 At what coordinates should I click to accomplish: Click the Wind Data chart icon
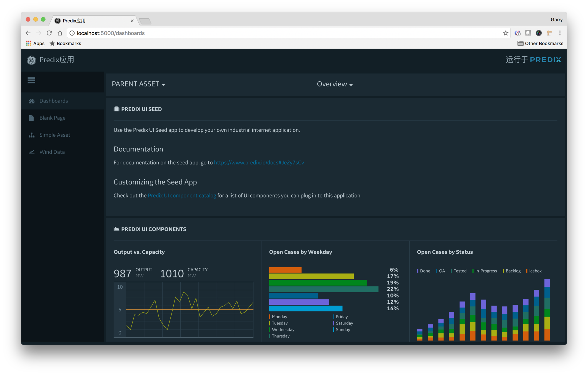(32, 152)
